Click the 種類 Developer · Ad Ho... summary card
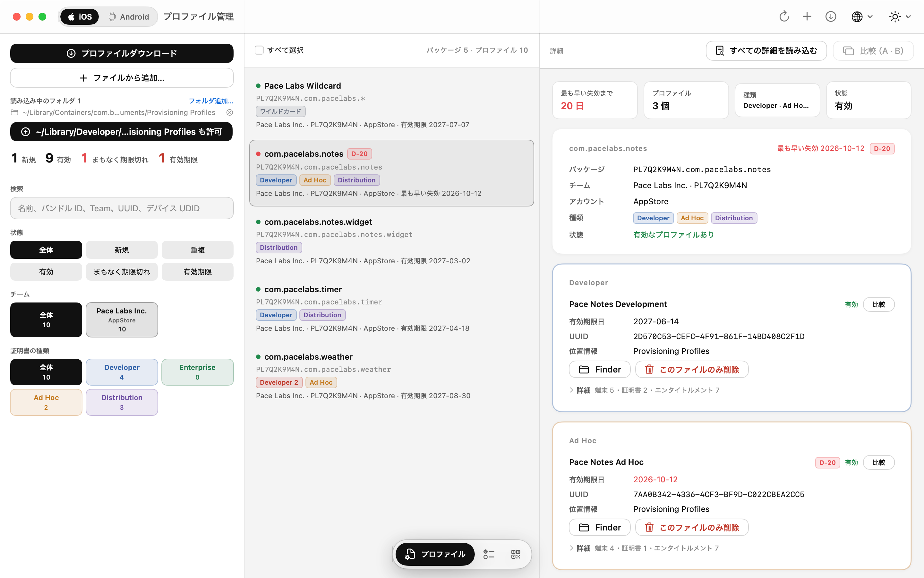 pos(777,100)
